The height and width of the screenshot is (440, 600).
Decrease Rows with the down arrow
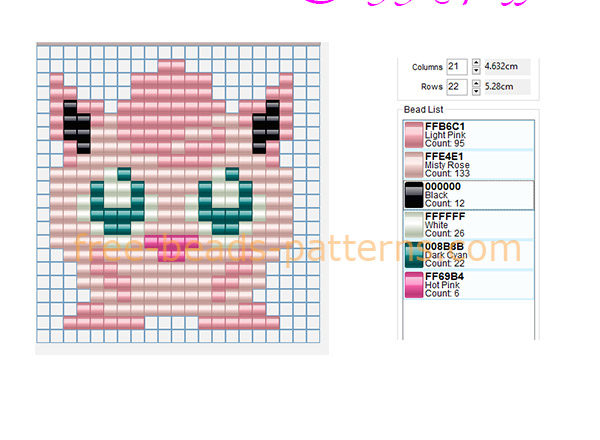476,91
